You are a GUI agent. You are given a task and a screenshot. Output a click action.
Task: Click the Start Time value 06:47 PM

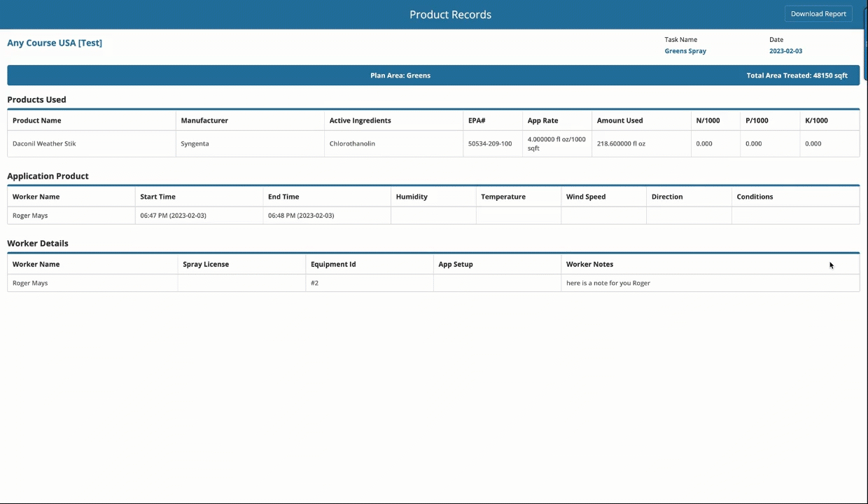[173, 216]
